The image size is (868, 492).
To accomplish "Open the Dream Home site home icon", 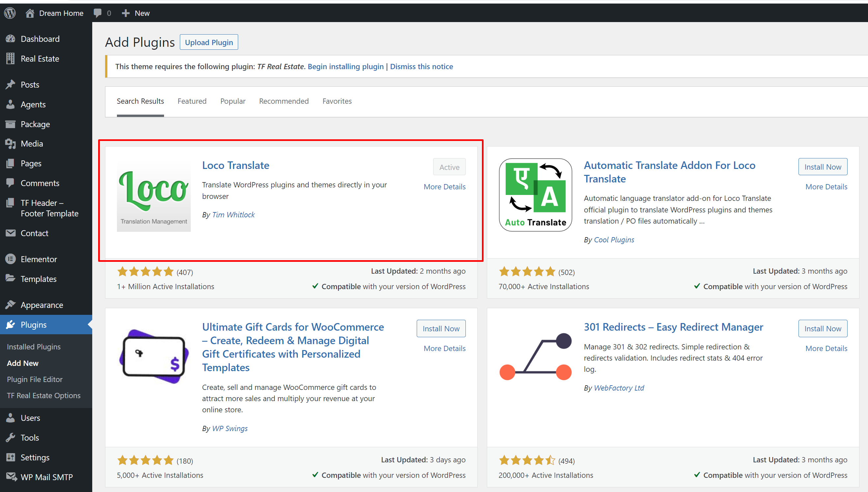I will point(30,13).
